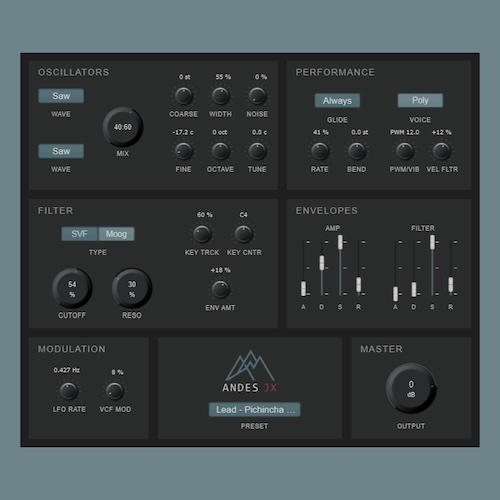The image size is (500, 500).
Task: Click the 60 % key tracking value
Action: (x=205, y=215)
